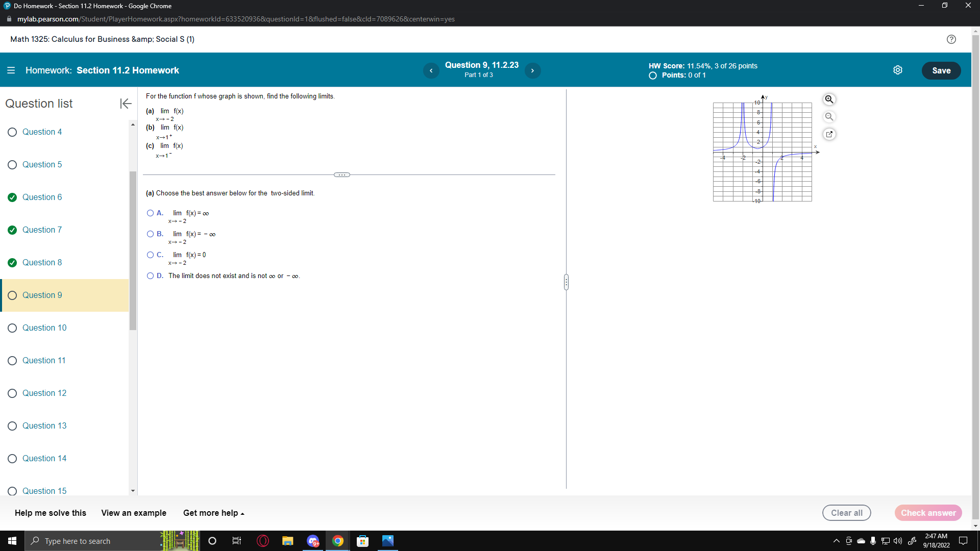
Task: Click Help me solve this link
Action: click(50, 513)
